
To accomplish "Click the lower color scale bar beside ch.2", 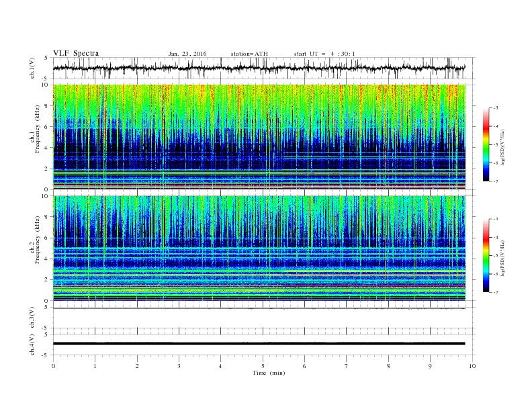I will pos(486,255).
